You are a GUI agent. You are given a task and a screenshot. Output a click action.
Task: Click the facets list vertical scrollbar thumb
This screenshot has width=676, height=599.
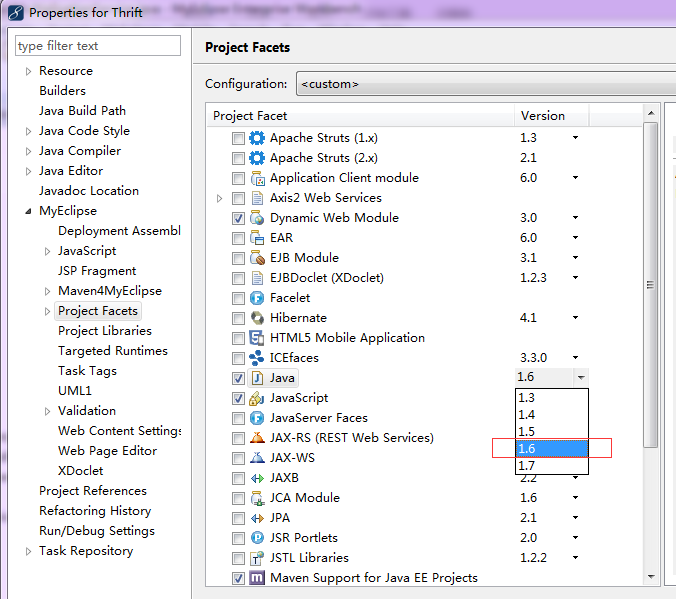(651, 285)
